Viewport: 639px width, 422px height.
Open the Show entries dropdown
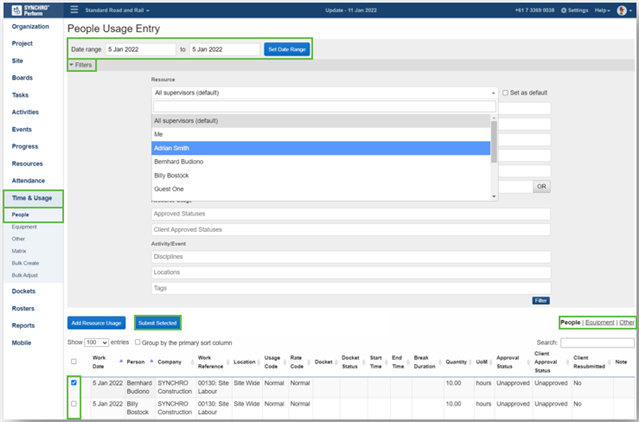(98, 342)
